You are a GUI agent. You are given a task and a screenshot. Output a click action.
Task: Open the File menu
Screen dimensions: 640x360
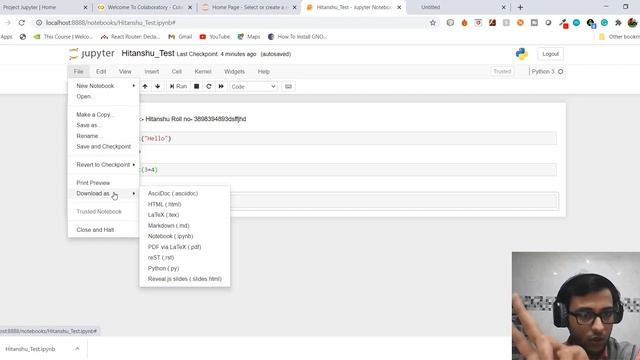click(78, 71)
